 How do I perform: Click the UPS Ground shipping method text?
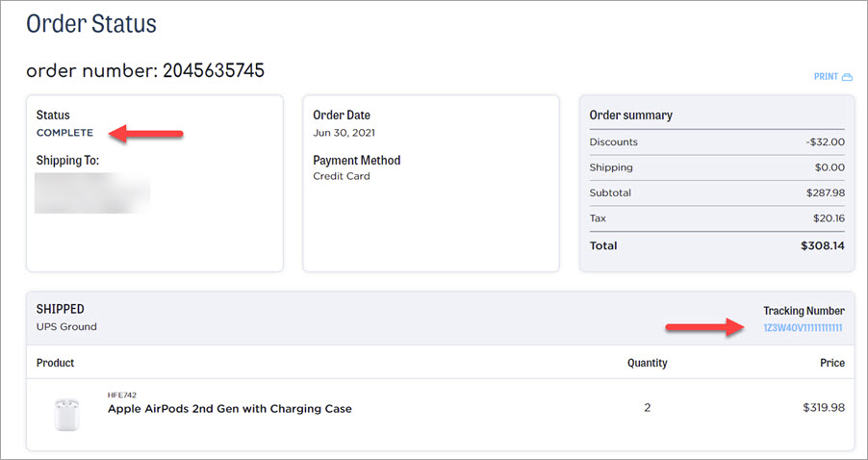pos(66,327)
